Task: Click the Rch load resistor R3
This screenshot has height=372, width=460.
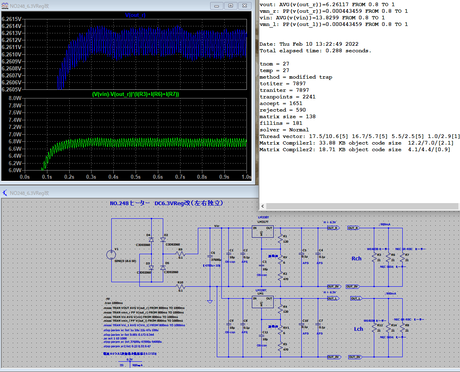Action: (374, 258)
